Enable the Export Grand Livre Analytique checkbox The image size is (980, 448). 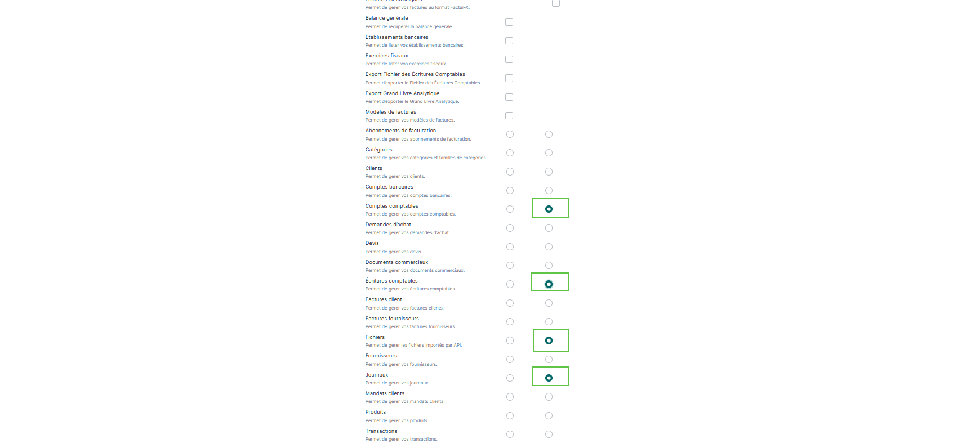[509, 97]
